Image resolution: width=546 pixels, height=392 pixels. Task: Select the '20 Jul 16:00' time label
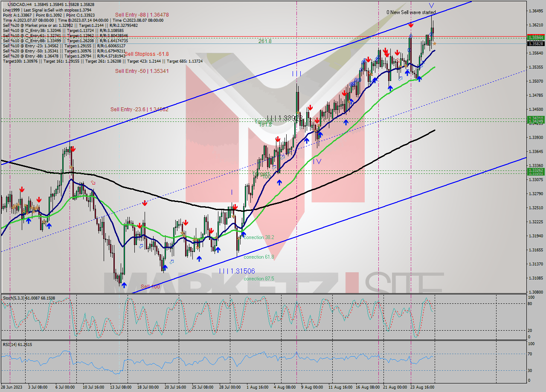click(175, 387)
